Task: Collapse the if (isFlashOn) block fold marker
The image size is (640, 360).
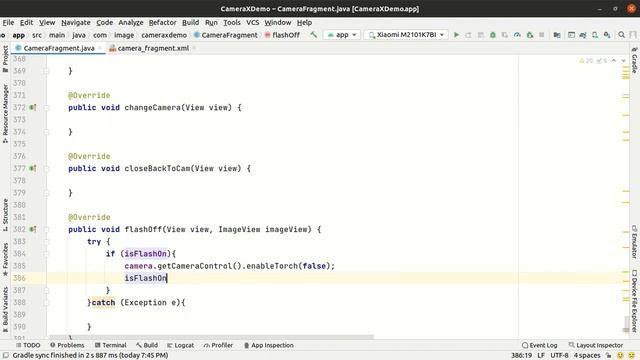Action: [46, 254]
